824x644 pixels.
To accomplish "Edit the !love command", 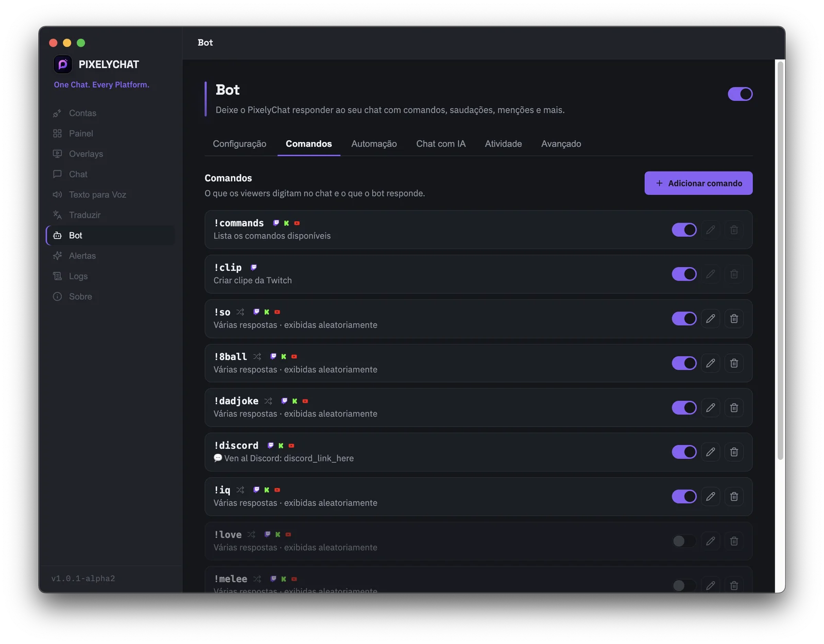I will (710, 541).
